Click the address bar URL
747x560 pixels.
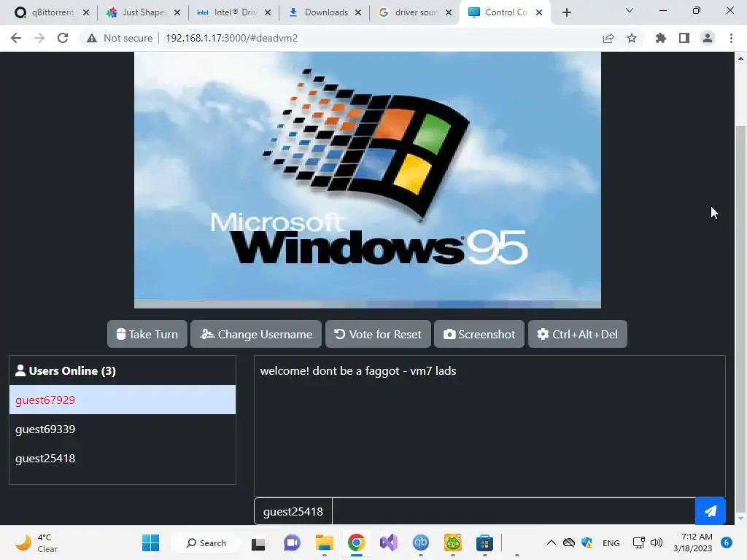pyautogui.click(x=231, y=38)
